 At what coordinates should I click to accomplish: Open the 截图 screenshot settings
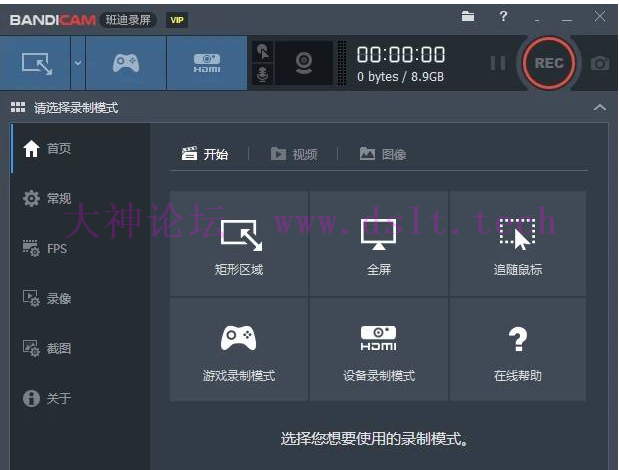[48, 348]
